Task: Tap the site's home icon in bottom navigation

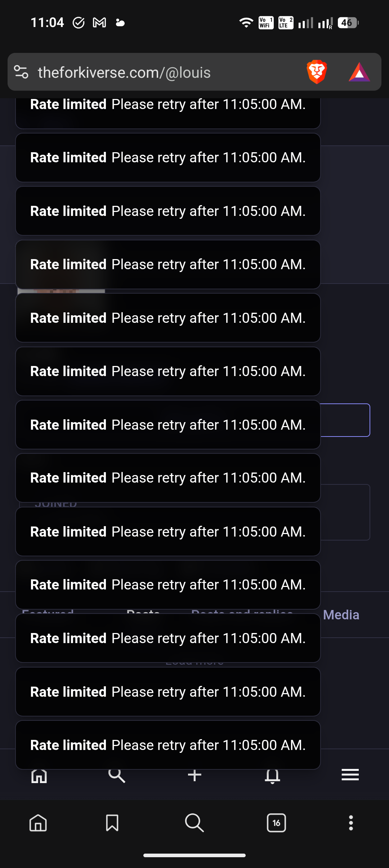Action: (39, 776)
